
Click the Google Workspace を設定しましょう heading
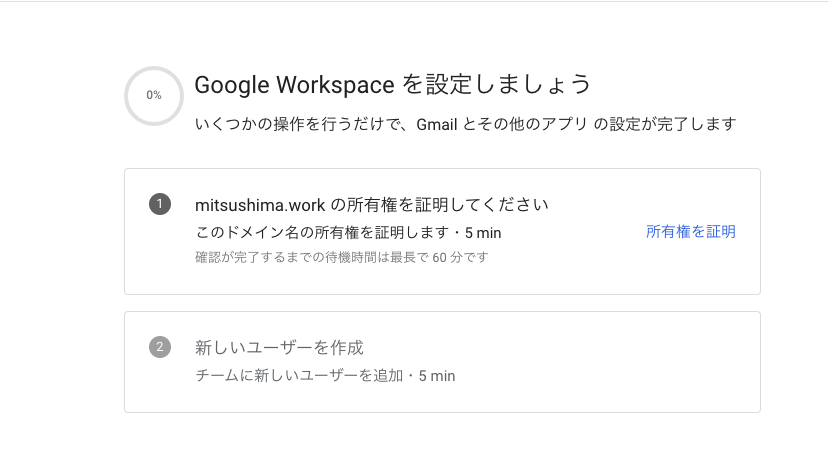393,83
